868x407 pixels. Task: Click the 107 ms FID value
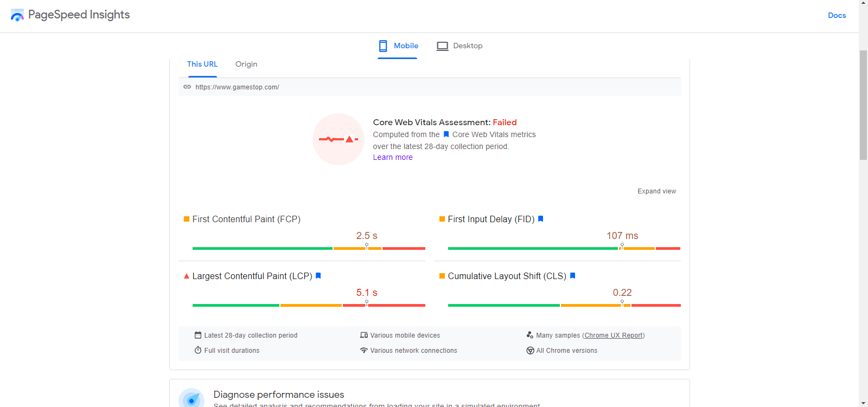tap(622, 236)
